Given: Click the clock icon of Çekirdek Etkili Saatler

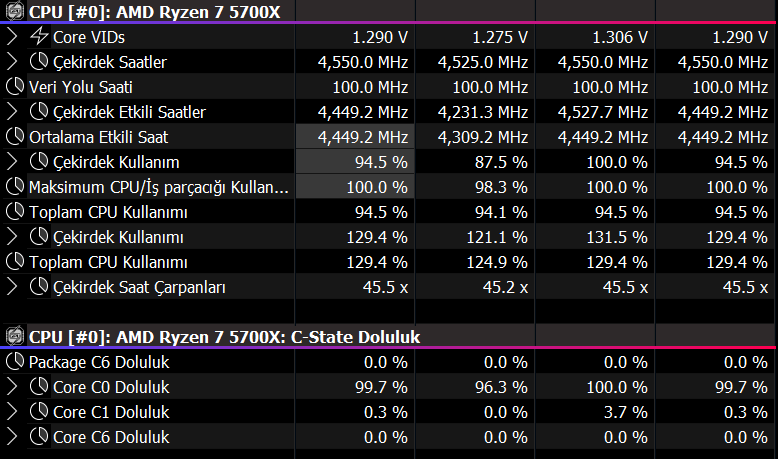Looking at the screenshot, I should 39,111.
